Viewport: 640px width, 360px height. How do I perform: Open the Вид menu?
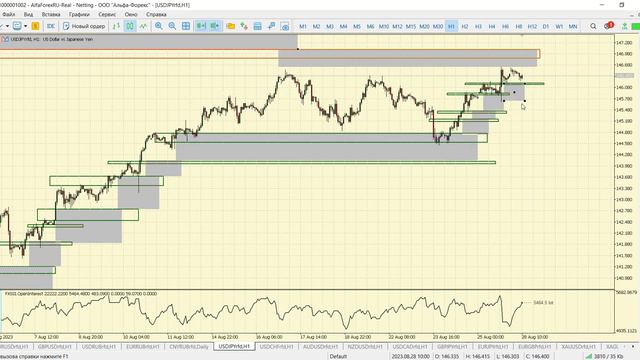point(28,14)
